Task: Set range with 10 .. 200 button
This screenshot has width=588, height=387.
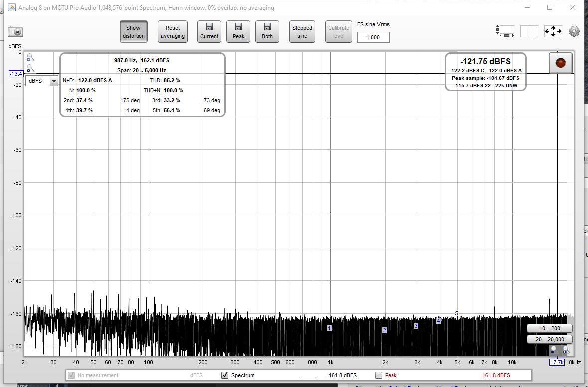Action: coord(550,328)
